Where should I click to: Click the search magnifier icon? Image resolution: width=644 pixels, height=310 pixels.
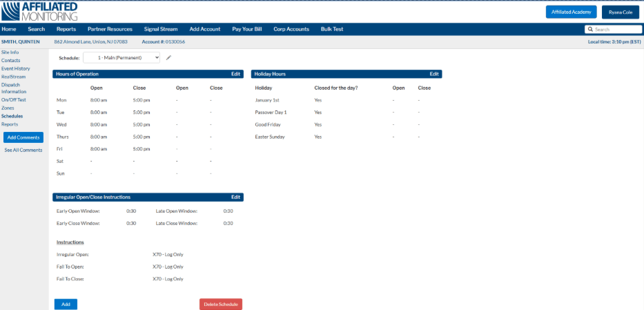point(590,30)
